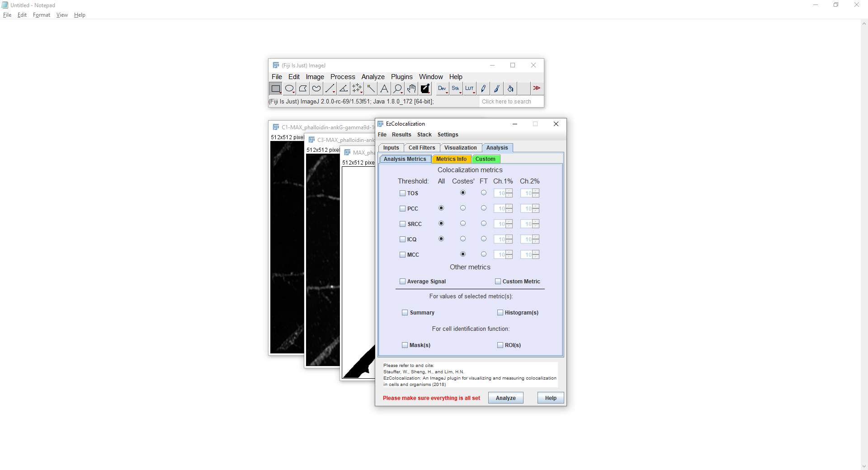The height and width of the screenshot is (470, 868).
Task: Select FT threshold radio for TOS
Action: point(484,193)
